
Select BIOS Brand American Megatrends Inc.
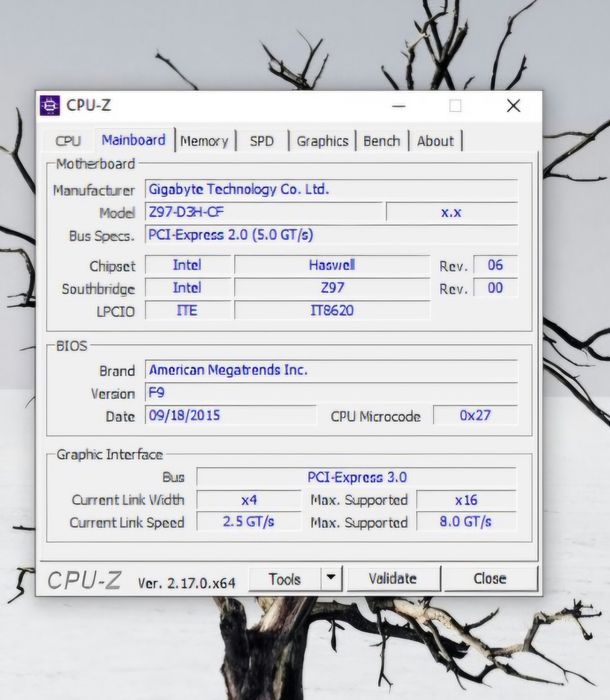coord(331,370)
